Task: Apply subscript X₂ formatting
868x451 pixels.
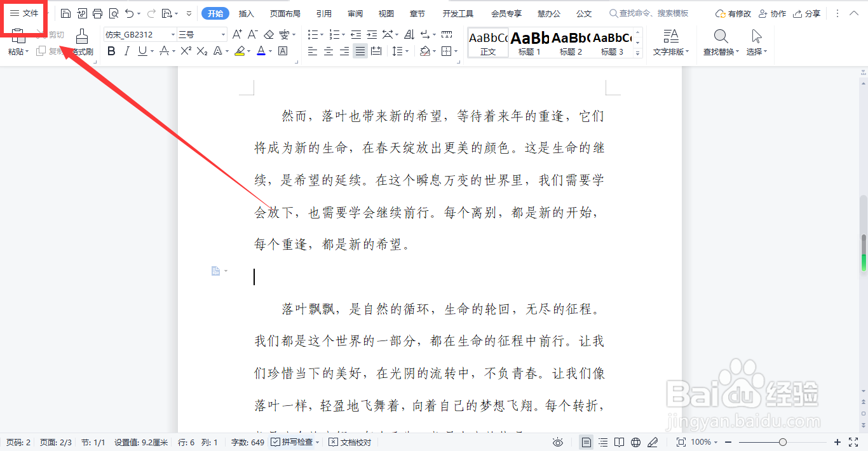Action: (x=202, y=51)
